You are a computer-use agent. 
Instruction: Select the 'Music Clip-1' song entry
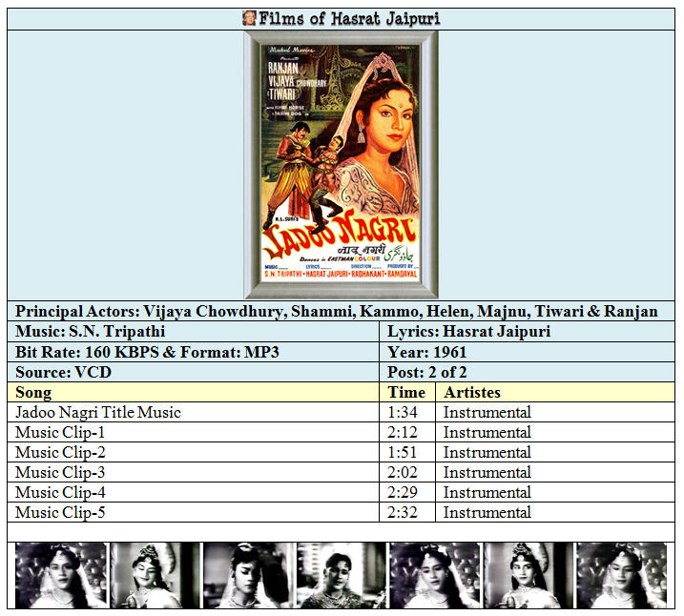pos(60,433)
